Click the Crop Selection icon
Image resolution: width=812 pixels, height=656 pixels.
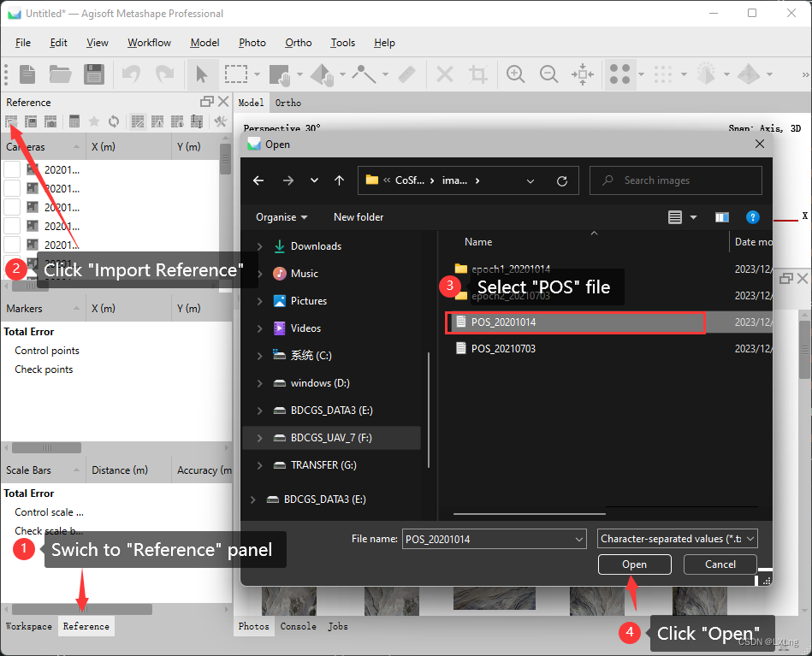478,74
